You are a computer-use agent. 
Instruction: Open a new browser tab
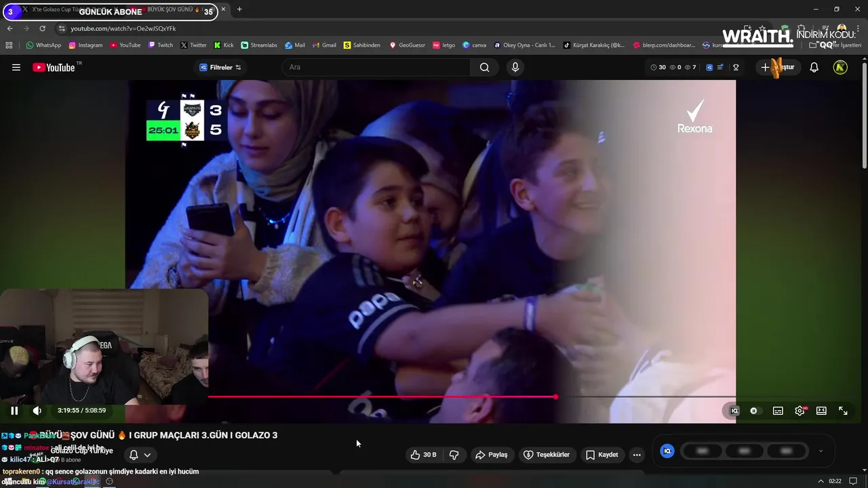pos(239,9)
